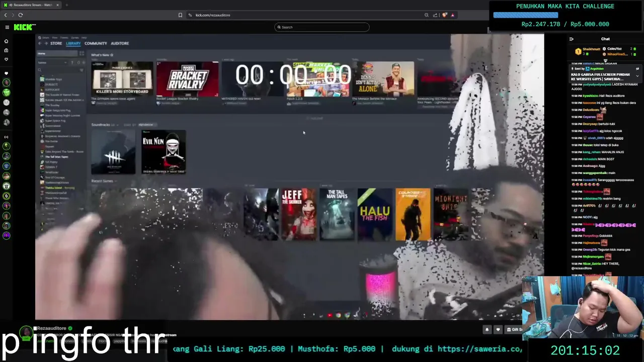Image resolution: width=644 pixels, height=362 pixels.
Task: Click the Rezaauditore channel name
Action: 52,328
